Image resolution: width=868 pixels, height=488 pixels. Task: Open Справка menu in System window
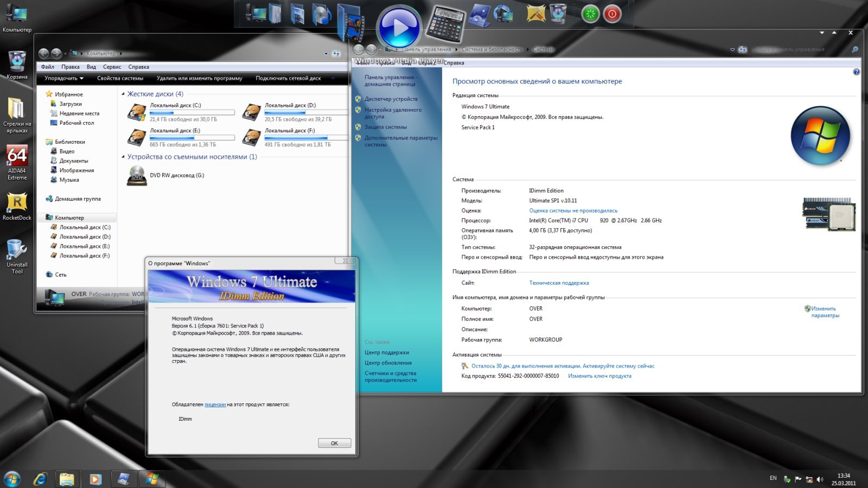(x=454, y=63)
